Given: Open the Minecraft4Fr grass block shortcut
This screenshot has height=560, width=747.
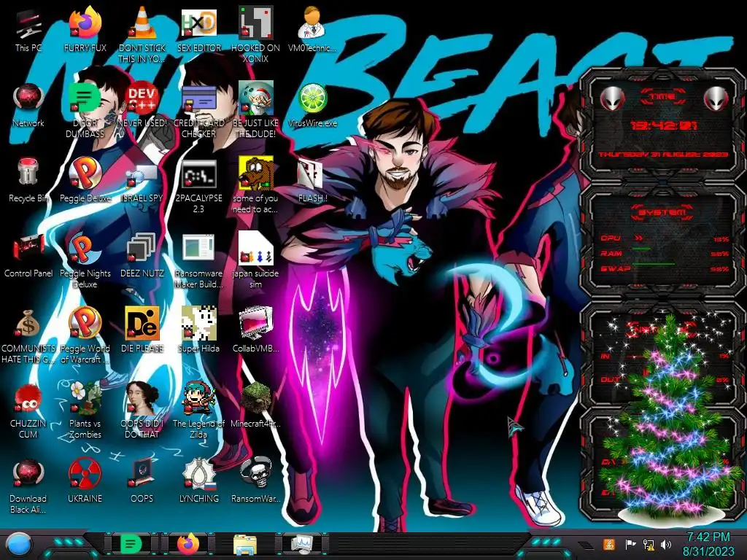Looking at the screenshot, I should coord(256,405).
